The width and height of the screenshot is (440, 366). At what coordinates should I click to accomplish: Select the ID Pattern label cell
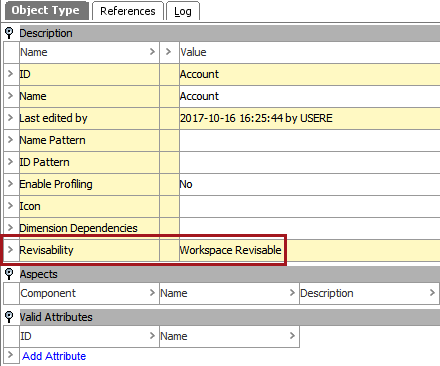coord(89,162)
